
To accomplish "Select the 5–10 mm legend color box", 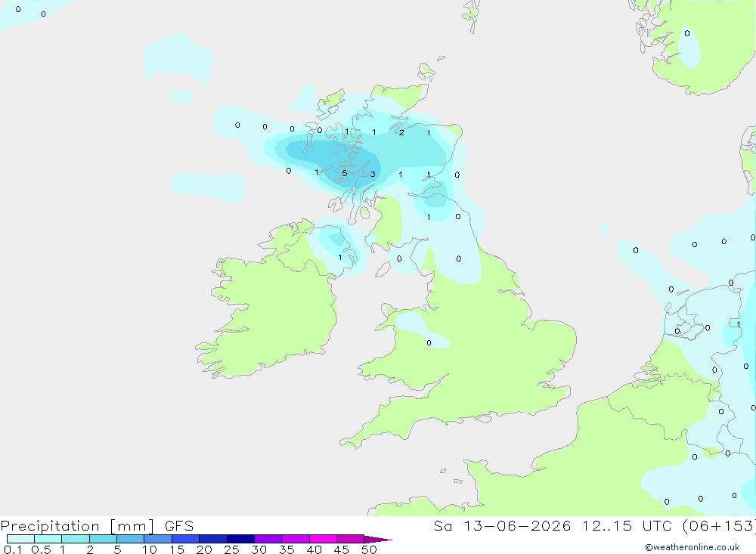I will tap(131, 539).
